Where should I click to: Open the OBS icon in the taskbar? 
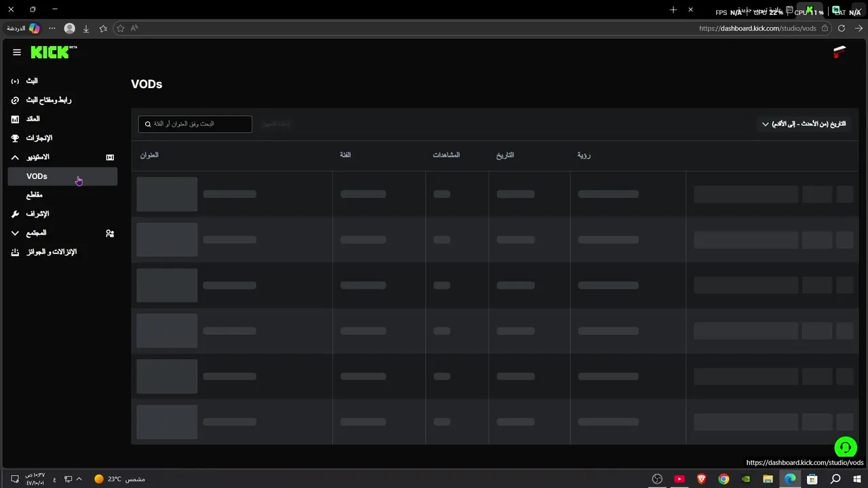pyautogui.click(x=657, y=479)
